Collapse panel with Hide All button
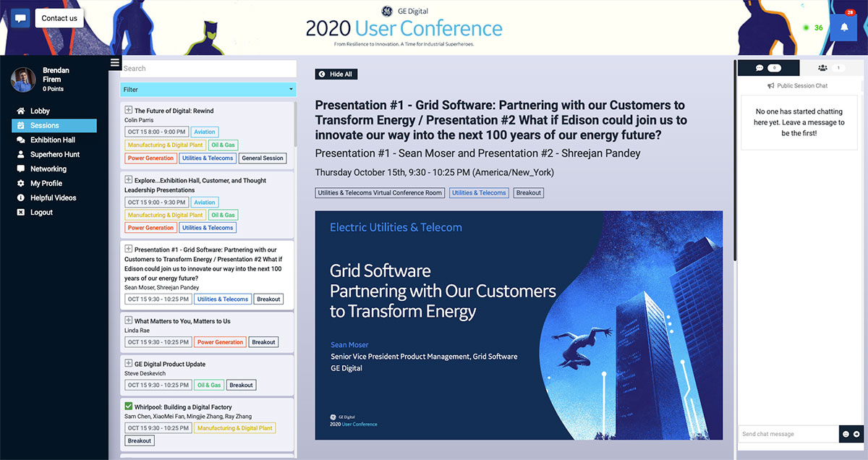The height and width of the screenshot is (460, 868). [x=336, y=74]
